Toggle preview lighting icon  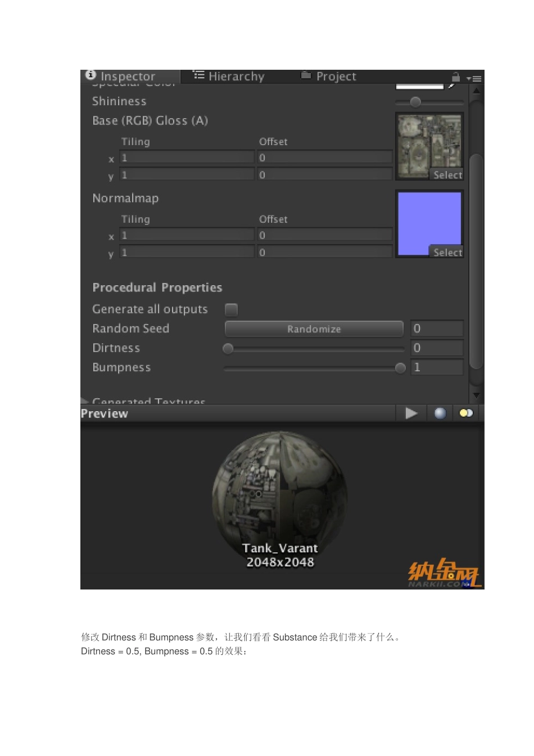pyautogui.click(x=466, y=413)
